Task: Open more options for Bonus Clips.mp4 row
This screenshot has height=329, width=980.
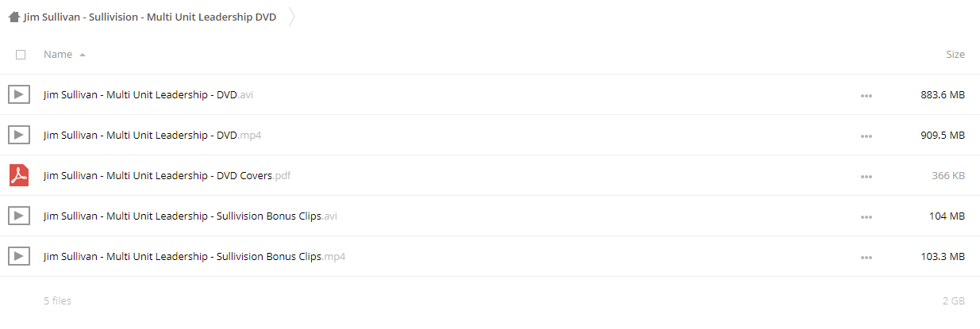Action: point(866,257)
